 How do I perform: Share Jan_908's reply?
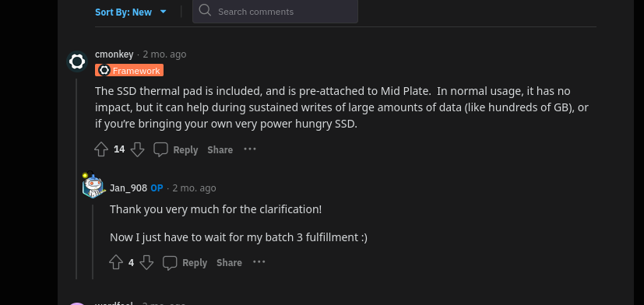click(229, 263)
